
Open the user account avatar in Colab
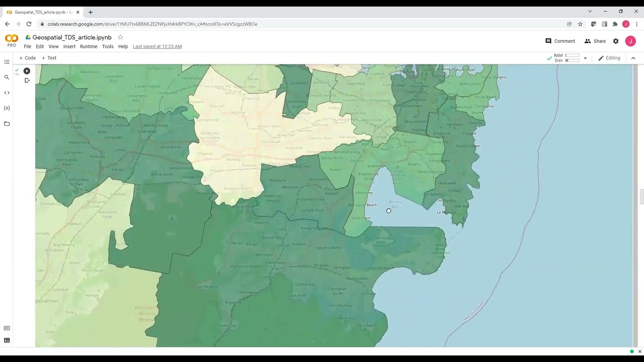pyautogui.click(x=630, y=41)
